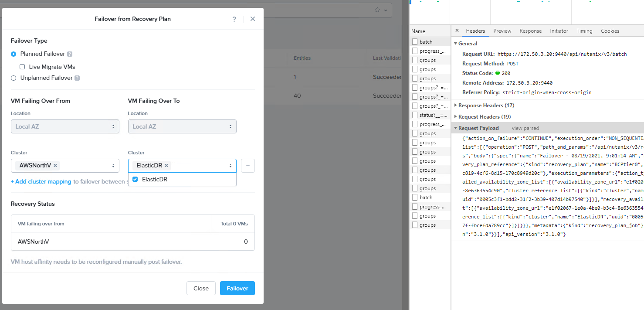The image size is (644, 310).
Task: Uncheck ElasticDR in cluster dropdown list
Action: [135, 179]
